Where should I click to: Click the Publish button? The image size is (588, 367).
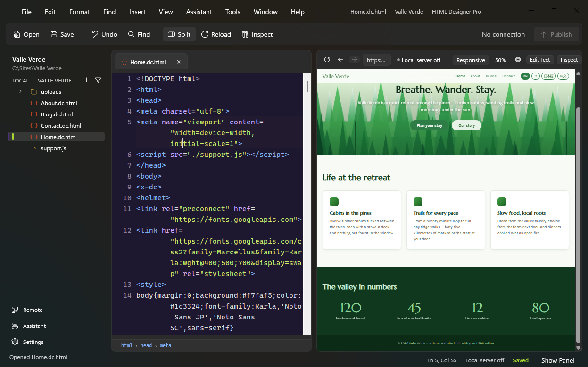(x=556, y=34)
